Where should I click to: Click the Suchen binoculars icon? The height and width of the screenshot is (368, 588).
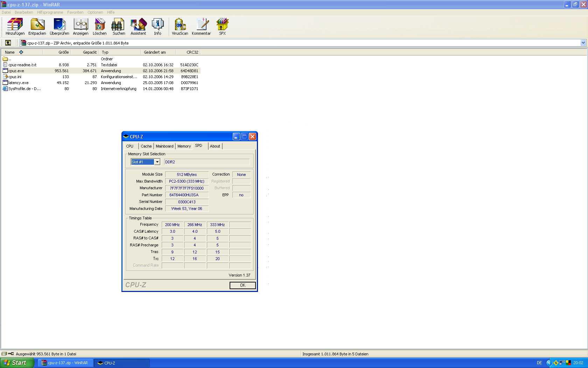[119, 27]
